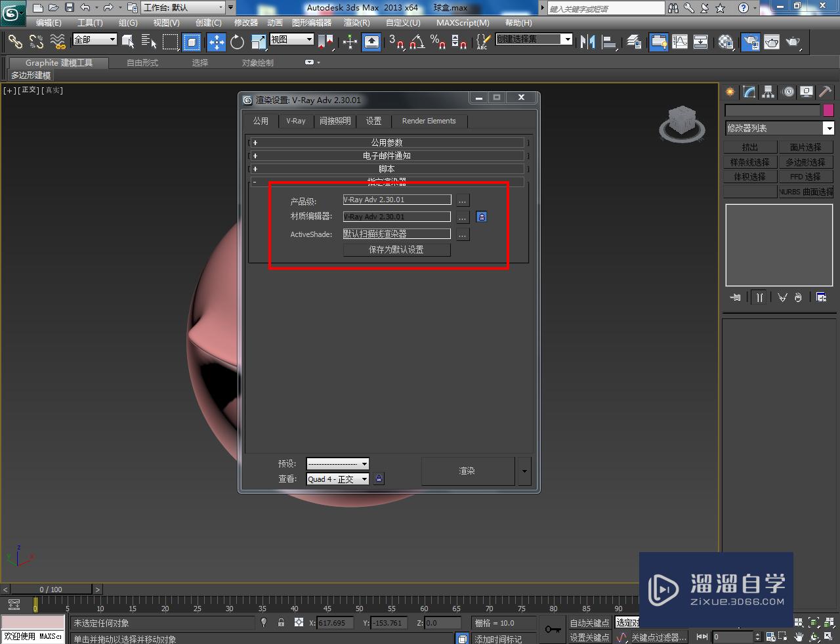The width and height of the screenshot is (840, 644).
Task: Select the Link tool in main toolbar
Action: click(x=14, y=42)
